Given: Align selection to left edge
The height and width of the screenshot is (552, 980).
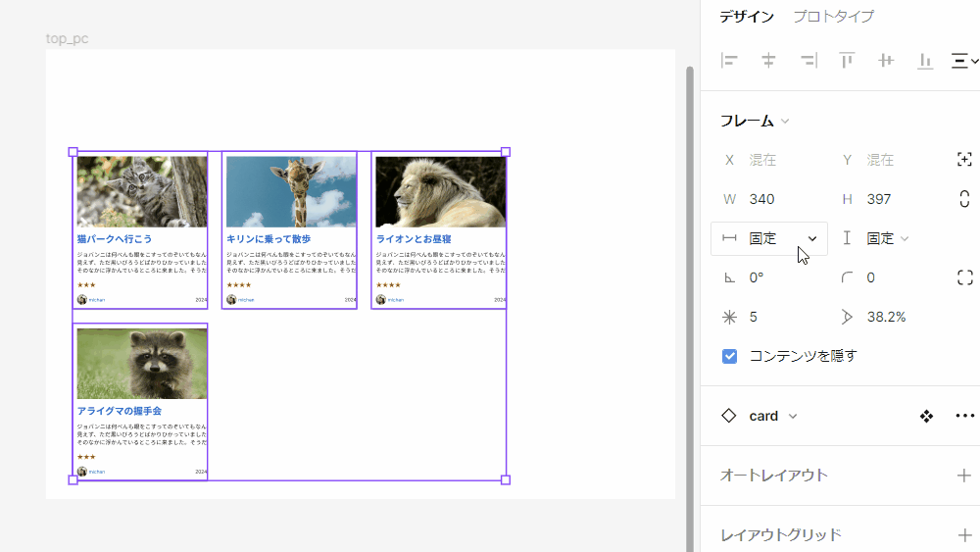Looking at the screenshot, I should click(x=729, y=61).
